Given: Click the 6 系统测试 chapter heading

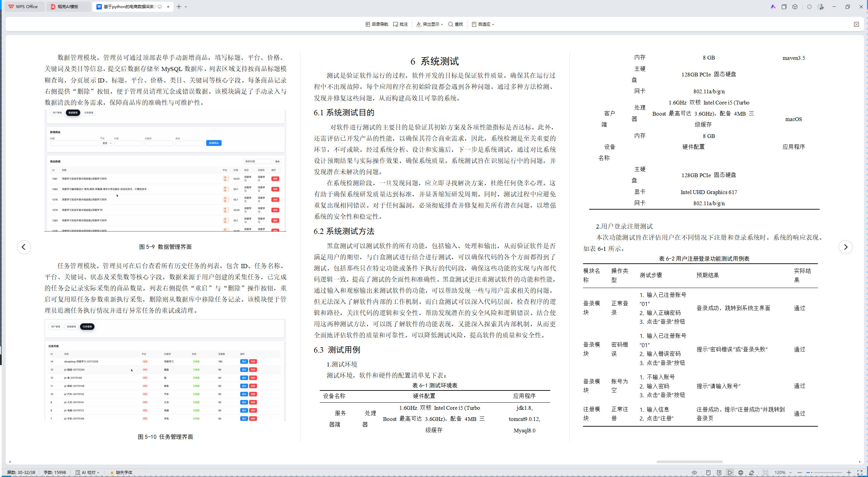Looking at the screenshot, I should tap(434, 61).
